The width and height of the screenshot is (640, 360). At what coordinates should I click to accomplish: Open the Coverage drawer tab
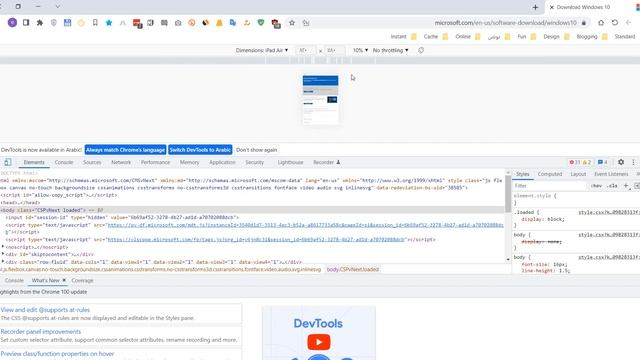[82, 280]
